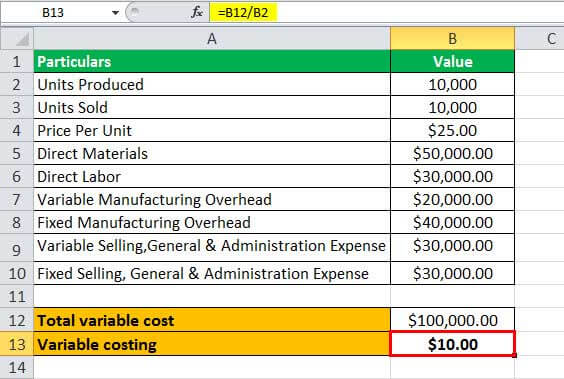Image resolution: width=564 pixels, height=379 pixels.
Task: Click the $25.00 price value cell
Action: tap(452, 131)
